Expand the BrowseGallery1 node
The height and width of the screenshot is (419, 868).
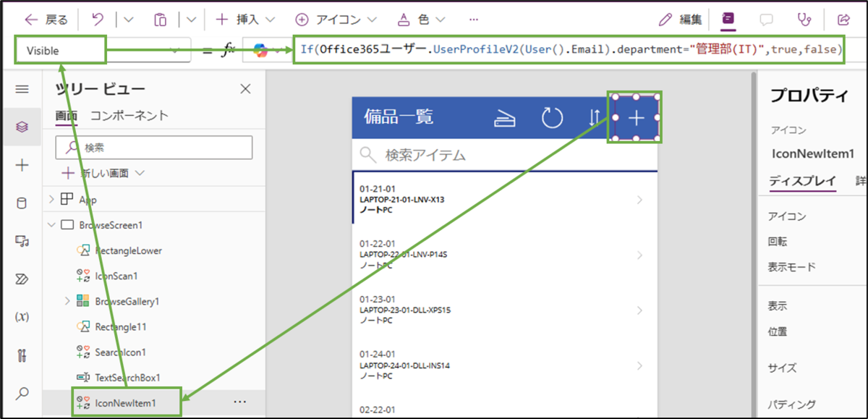pos(68,300)
